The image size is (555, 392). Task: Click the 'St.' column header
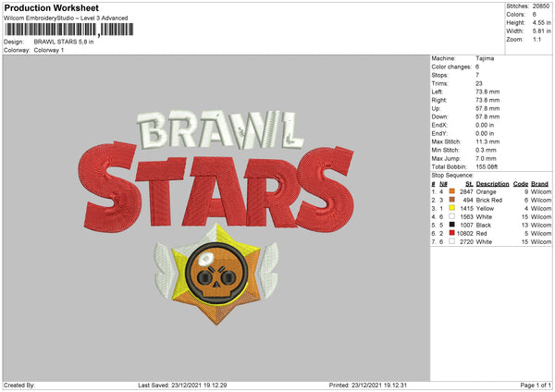(x=469, y=184)
